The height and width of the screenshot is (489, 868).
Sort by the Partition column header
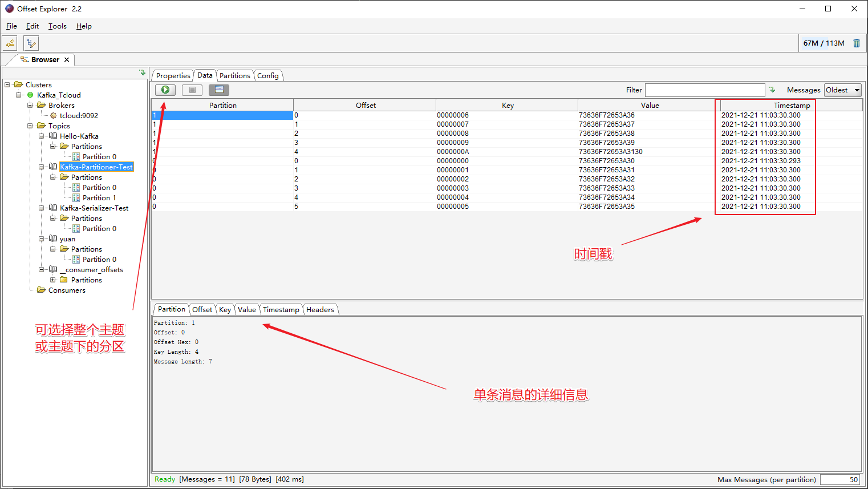click(222, 105)
